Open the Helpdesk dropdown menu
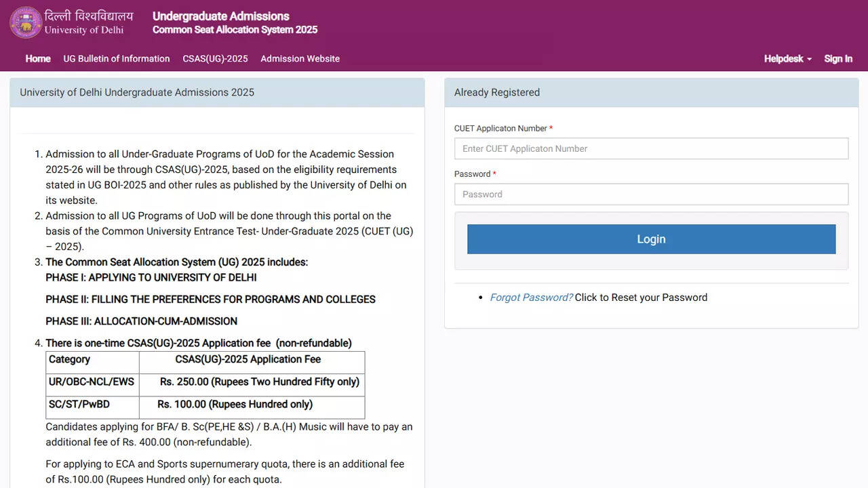 pyautogui.click(x=783, y=59)
